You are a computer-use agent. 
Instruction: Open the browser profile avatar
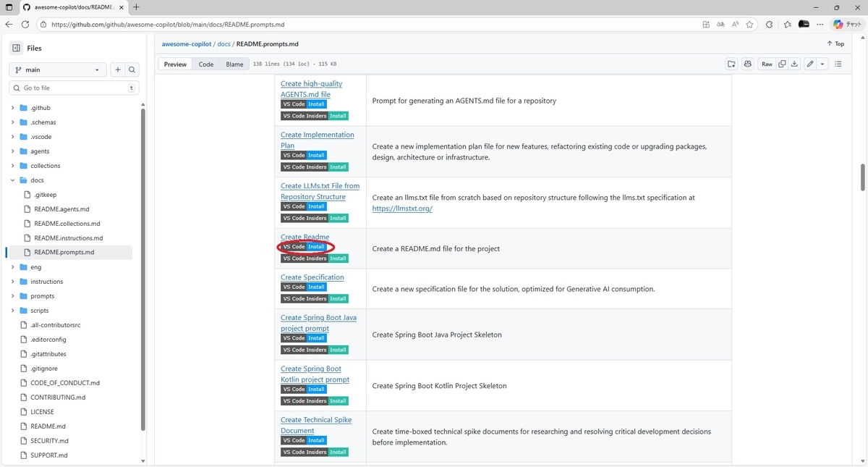[804, 24]
